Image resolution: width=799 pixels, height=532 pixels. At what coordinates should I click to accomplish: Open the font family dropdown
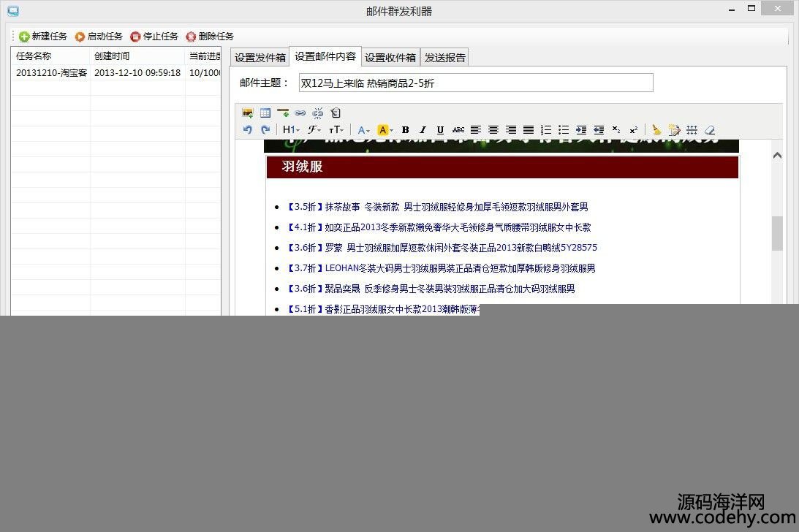click(314, 130)
